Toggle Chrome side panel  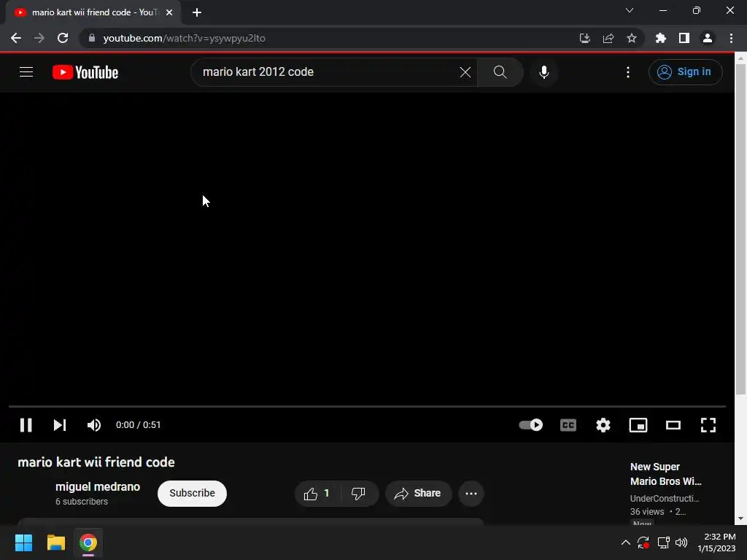(684, 38)
